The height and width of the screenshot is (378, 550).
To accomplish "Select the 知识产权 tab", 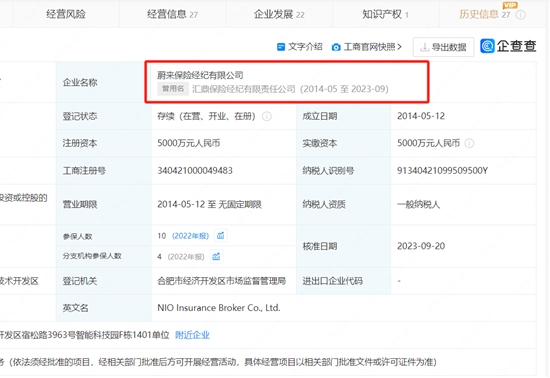I will 385,14.
